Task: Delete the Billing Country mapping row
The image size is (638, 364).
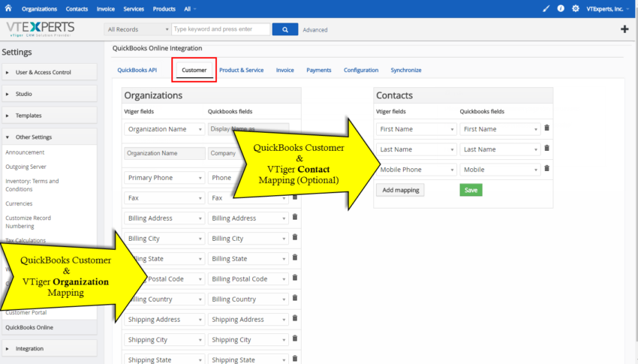Action: pos(295,298)
